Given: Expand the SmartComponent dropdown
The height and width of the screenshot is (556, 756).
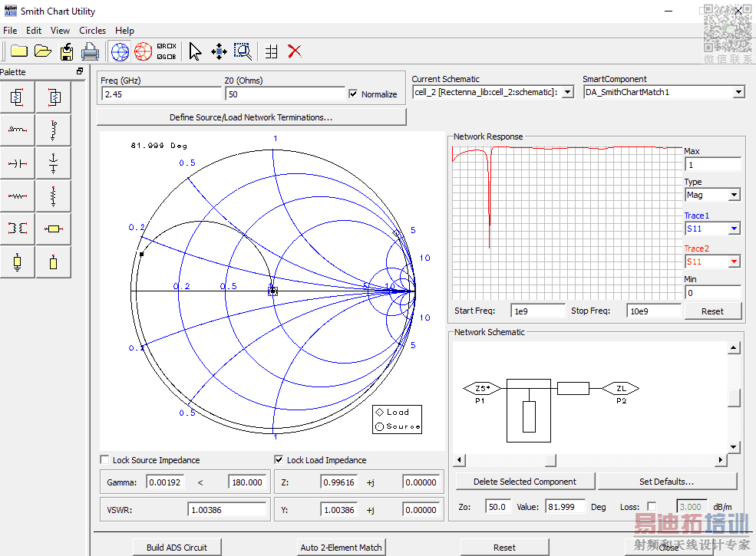Looking at the screenshot, I should pyautogui.click(x=738, y=92).
